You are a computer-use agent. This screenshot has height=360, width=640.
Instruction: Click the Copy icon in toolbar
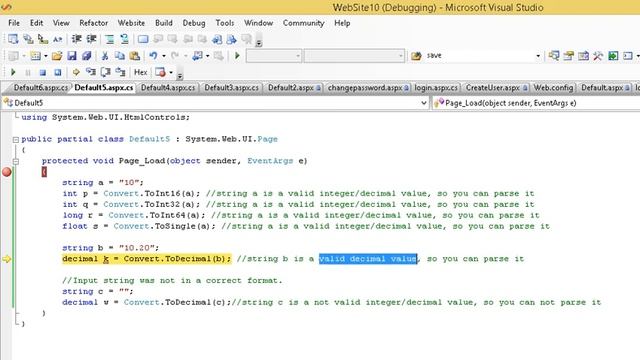coord(120,56)
